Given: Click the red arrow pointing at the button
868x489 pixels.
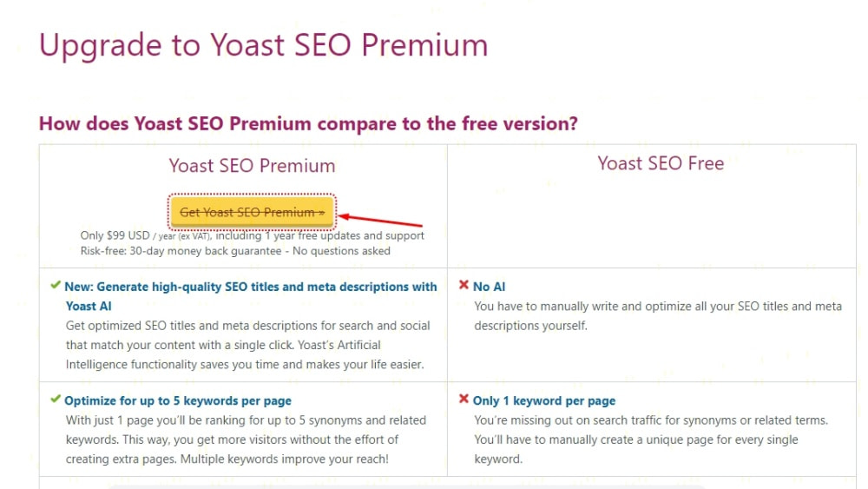Looking at the screenshot, I should point(380,221).
